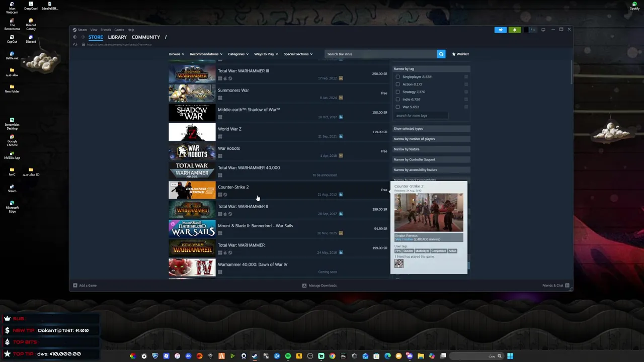Check the Singleplayer tag checkbox
644x362 pixels.
397,77
